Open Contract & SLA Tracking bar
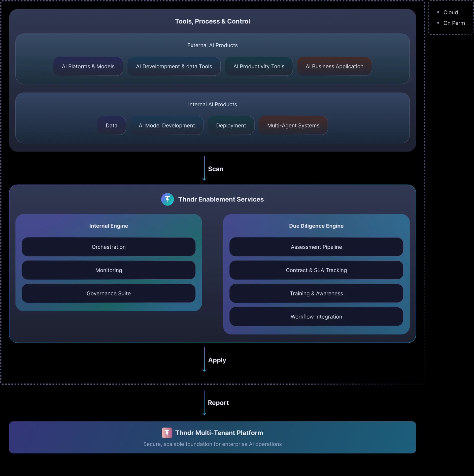This screenshot has height=476, width=474. (x=316, y=270)
